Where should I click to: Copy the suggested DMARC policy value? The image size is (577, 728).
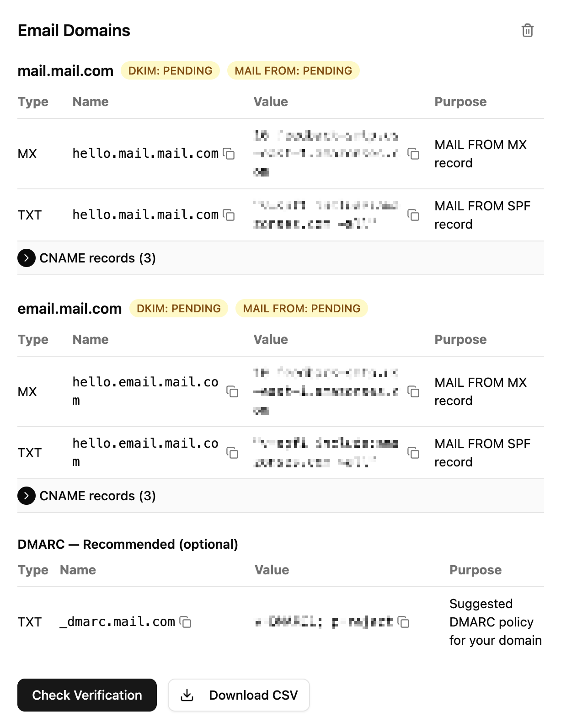[x=403, y=622]
